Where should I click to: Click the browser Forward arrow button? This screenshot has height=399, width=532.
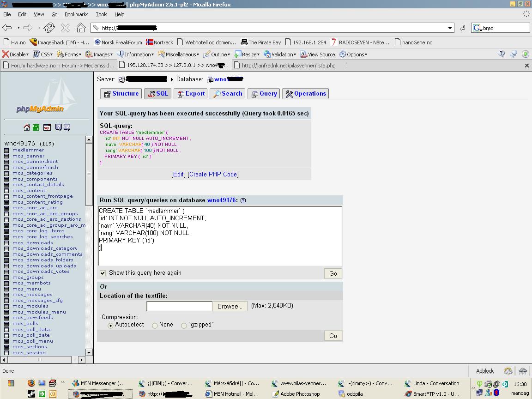[x=28, y=28]
